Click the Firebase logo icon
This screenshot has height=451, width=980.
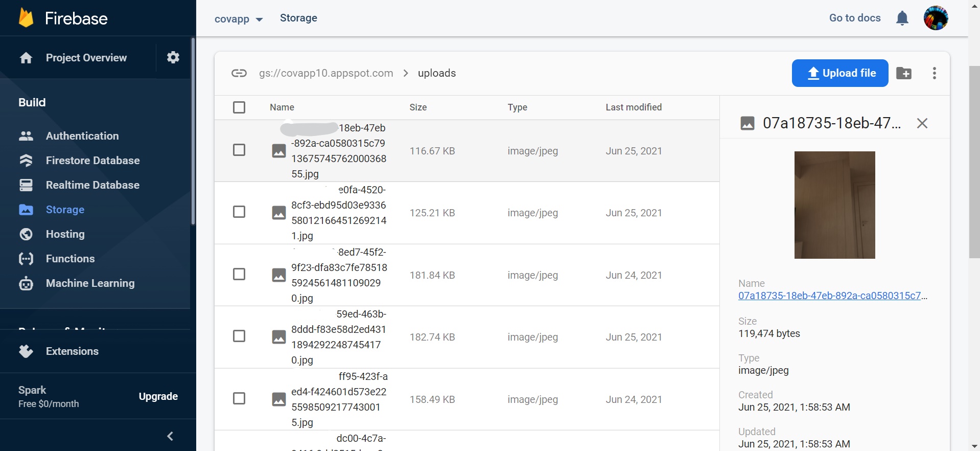coord(26,18)
